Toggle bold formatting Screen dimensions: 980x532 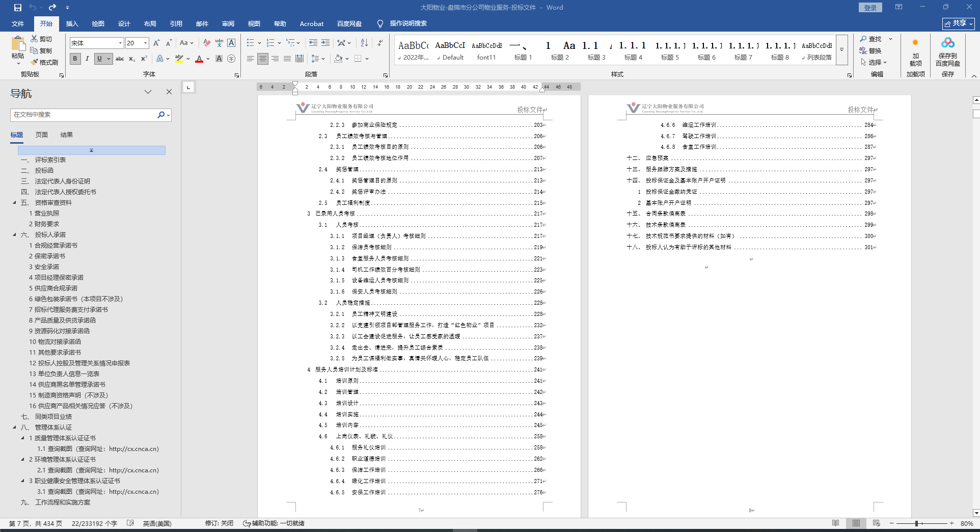click(x=75, y=59)
